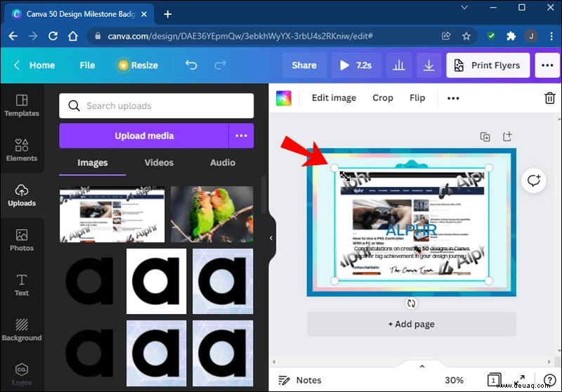Click Edit image in the toolbar
This screenshot has height=392, width=562.
coord(334,98)
